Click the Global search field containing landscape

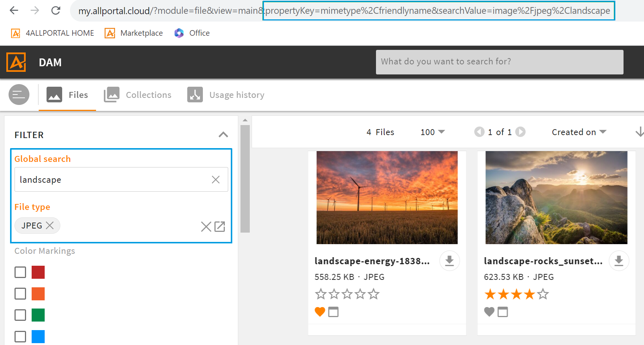(121, 179)
